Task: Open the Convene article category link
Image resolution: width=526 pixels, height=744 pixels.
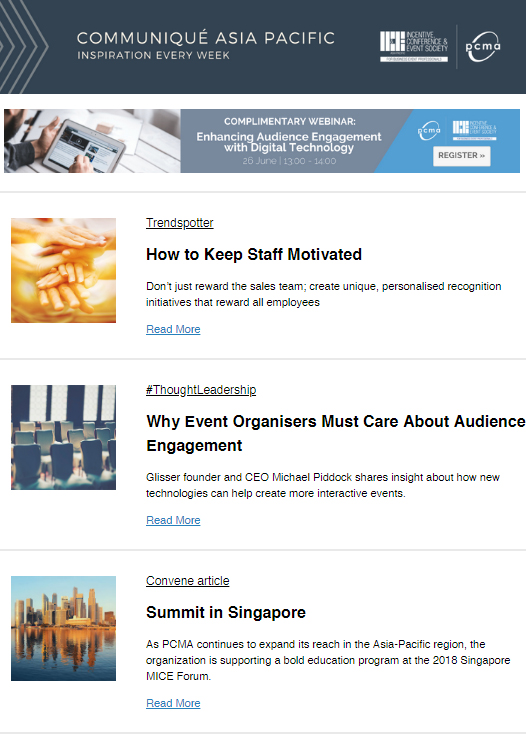Action: pos(187,580)
